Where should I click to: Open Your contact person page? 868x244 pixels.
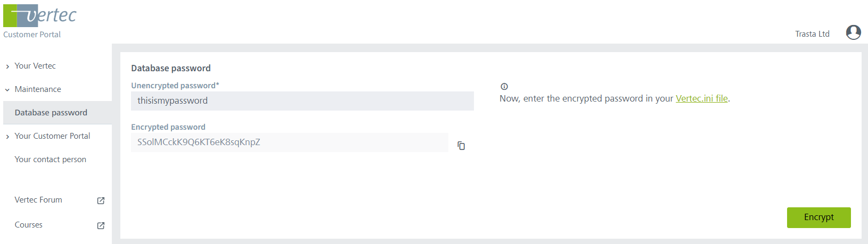click(51, 159)
